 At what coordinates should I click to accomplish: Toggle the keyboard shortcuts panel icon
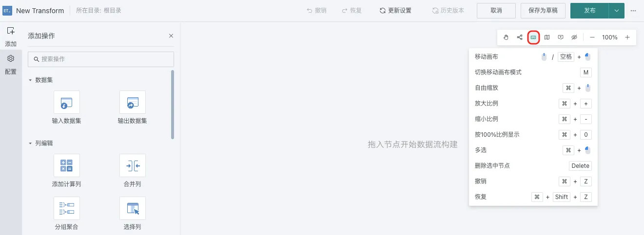click(x=533, y=37)
